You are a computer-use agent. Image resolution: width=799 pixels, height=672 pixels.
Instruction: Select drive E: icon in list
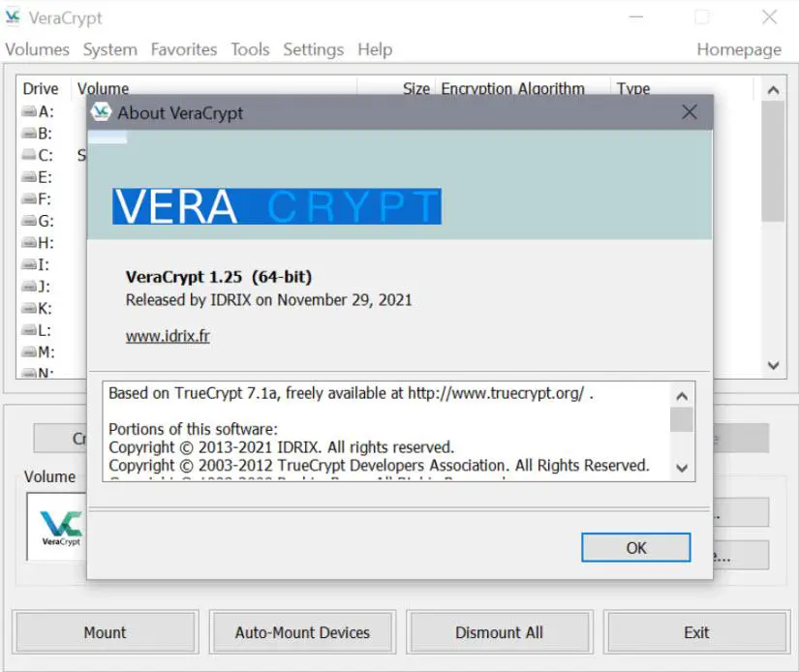click(29, 177)
